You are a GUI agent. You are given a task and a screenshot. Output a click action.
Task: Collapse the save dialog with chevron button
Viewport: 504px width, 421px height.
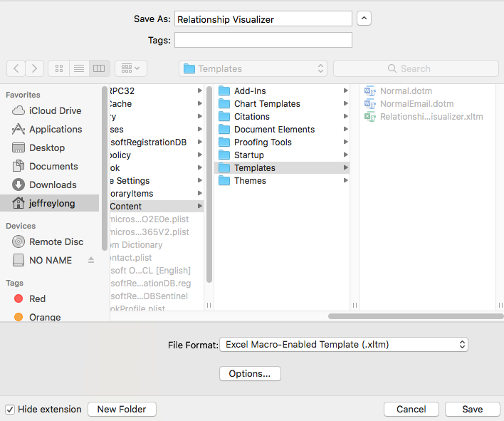[x=364, y=19]
